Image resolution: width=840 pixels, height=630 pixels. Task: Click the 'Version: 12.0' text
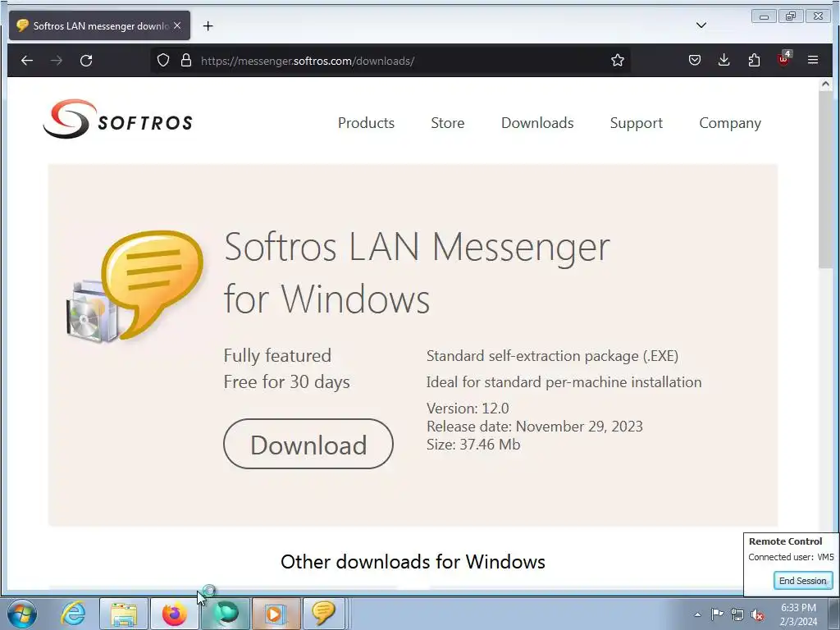[467, 409]
